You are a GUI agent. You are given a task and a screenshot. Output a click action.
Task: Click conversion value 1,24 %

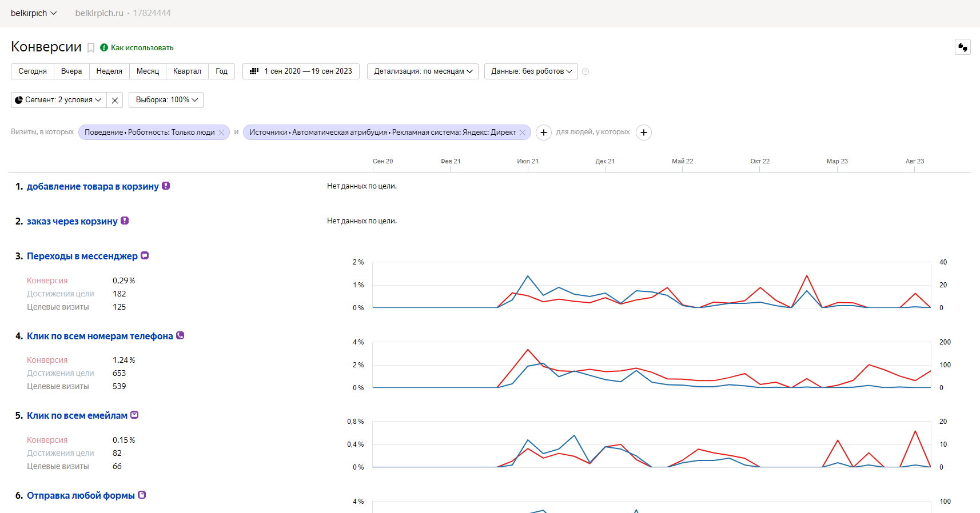point(124,360)
